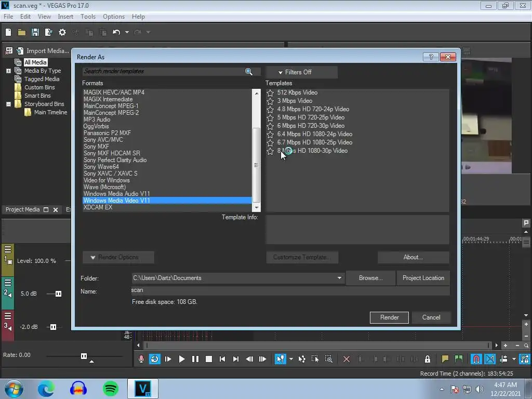Open the Edit menu
Screen dimensions: 532x399
pyautogui.click(x=25, y=17)
